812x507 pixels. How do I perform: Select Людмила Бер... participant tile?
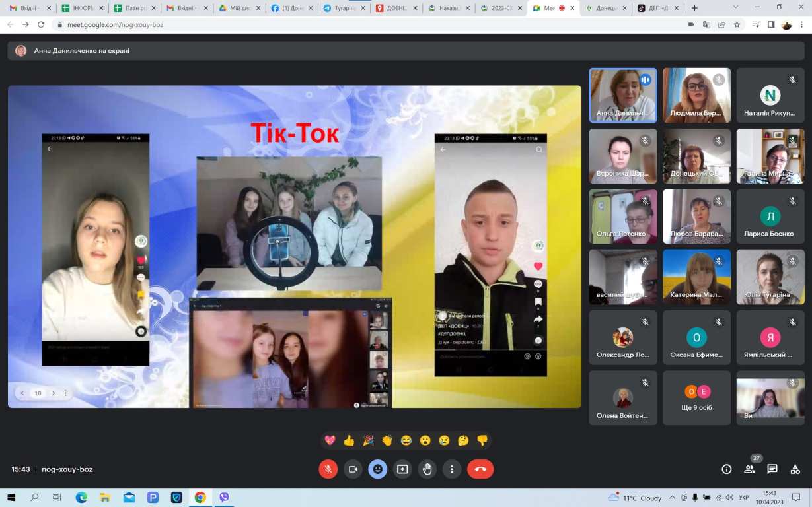(x=696, y=96)
